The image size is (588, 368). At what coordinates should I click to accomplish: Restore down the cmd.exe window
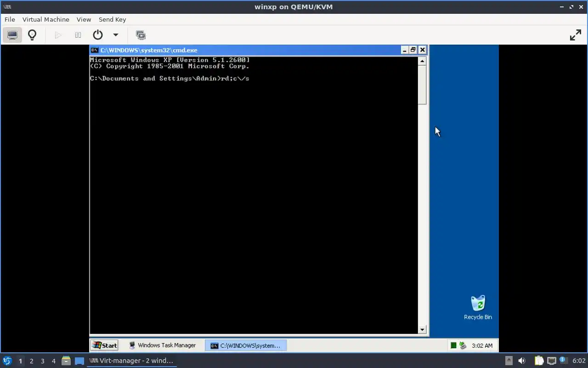tap(413, 50)
